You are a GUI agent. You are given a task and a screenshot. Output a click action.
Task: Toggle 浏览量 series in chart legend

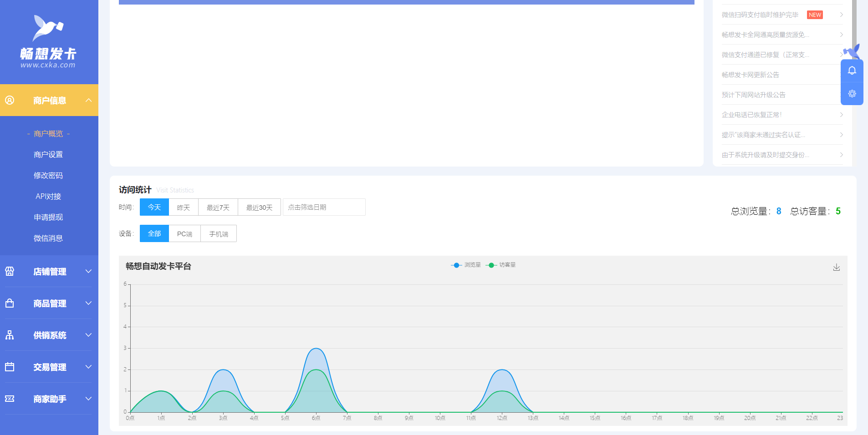[x=466, y=265]
